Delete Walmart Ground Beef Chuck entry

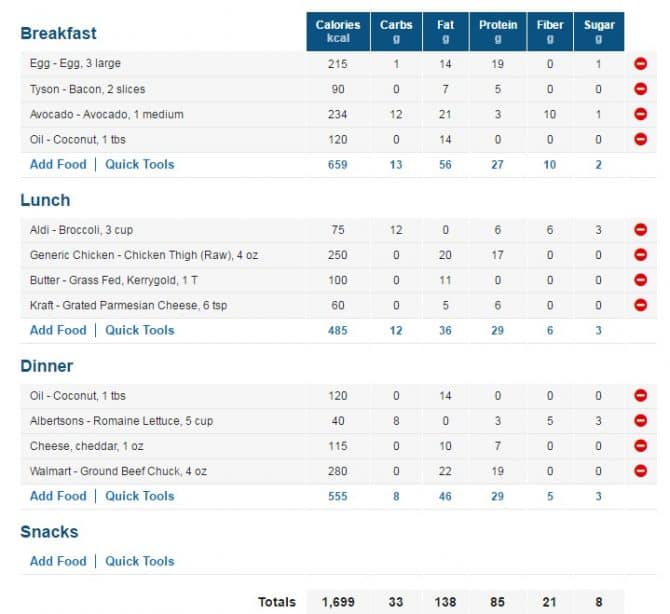click(x=640, y=471)
